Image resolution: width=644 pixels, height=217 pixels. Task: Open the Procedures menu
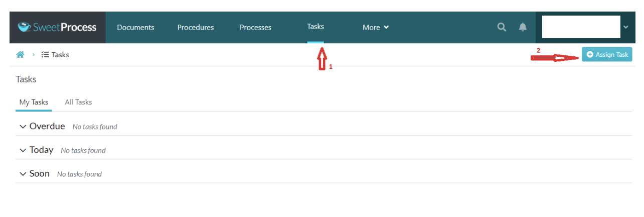pyautogui.click(x=196, y=28)
